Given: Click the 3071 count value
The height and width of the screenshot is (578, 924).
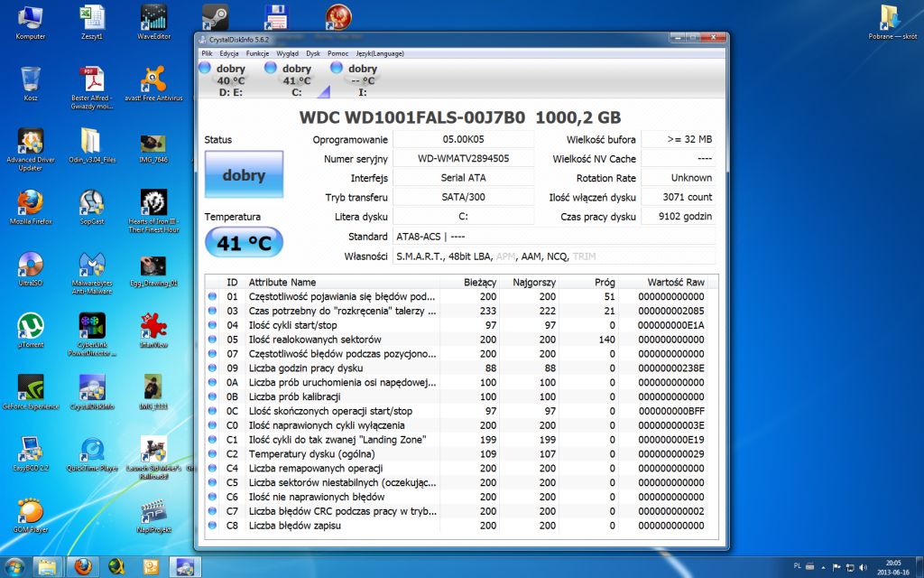Looking at the screenshot, I should click(x=679, y=197).
